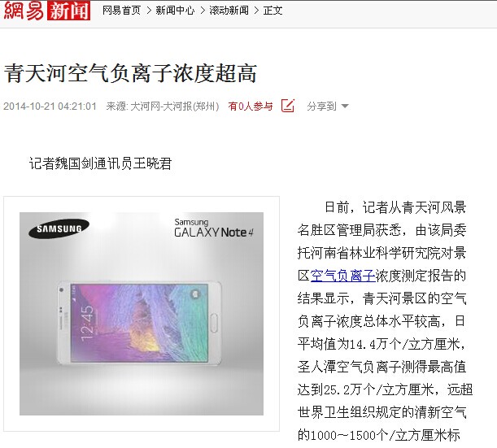
Task: Click the article headline 青天河空气负离子浓度超高
Action: pyautogui.click(x=130, y=73)
